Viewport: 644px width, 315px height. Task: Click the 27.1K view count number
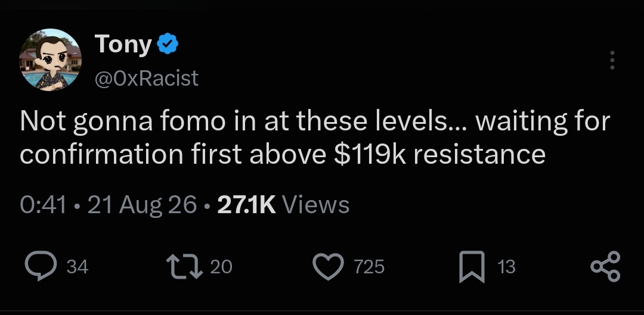tap(246, 205)
